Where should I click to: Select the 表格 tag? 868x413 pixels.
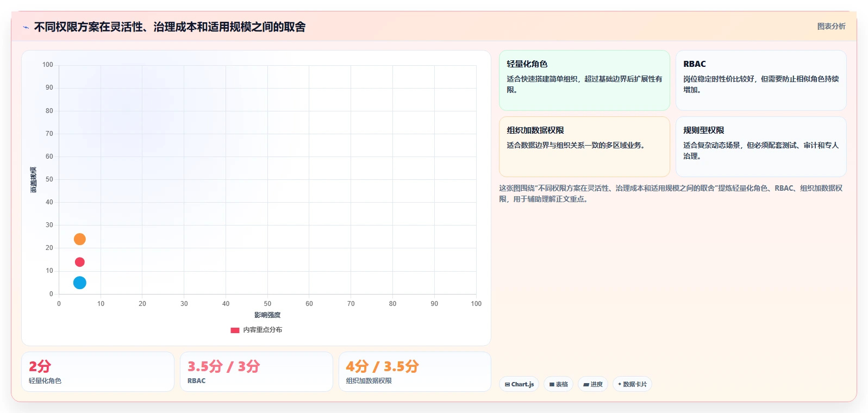558,384
